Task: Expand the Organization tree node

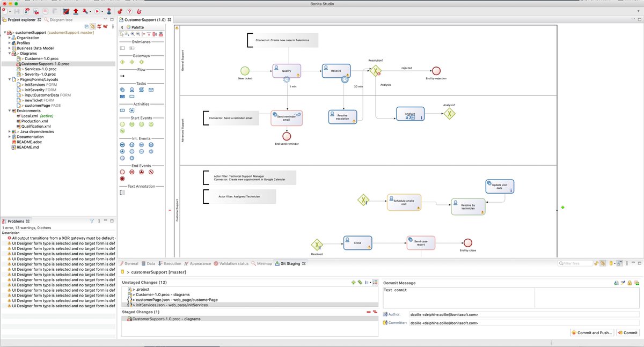Action: (9, 38)
